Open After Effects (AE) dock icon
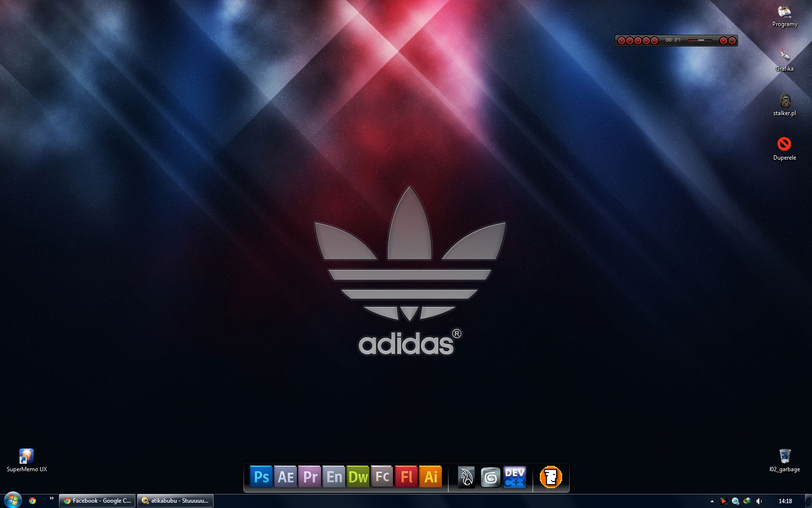 pyautogui.click(x=286, y=477)
